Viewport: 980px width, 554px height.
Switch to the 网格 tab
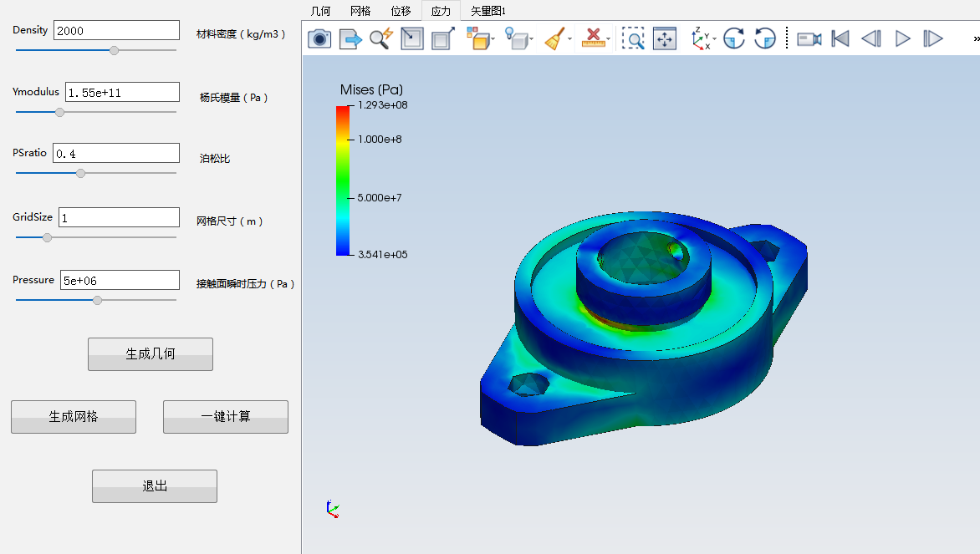coord(360,11)
